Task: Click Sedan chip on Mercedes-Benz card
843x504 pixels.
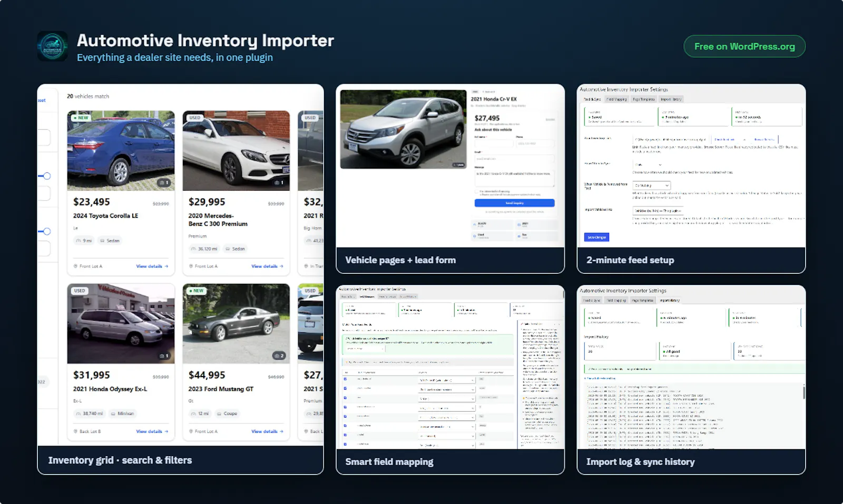Action: click(x=235, y=249)
